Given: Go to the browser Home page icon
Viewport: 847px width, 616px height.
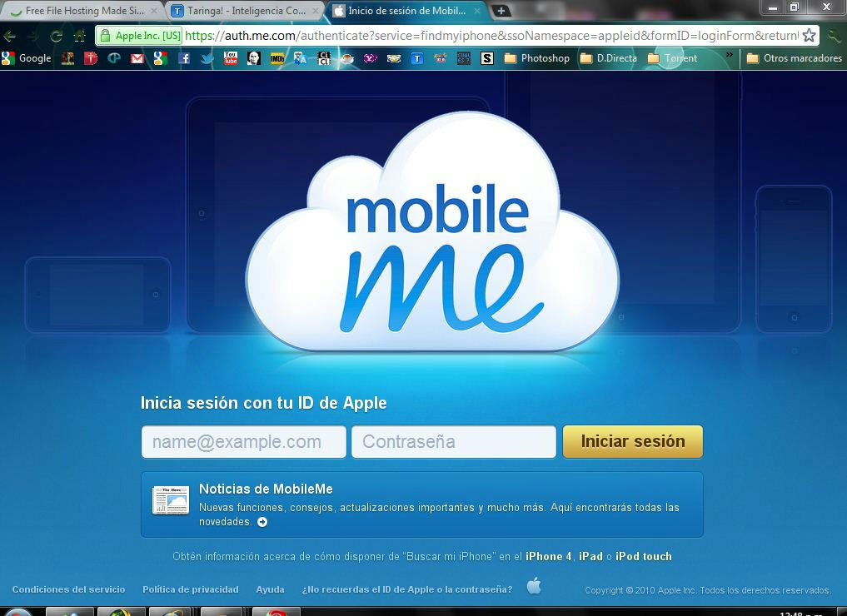Looking at the screenshot, I should 79,36.
